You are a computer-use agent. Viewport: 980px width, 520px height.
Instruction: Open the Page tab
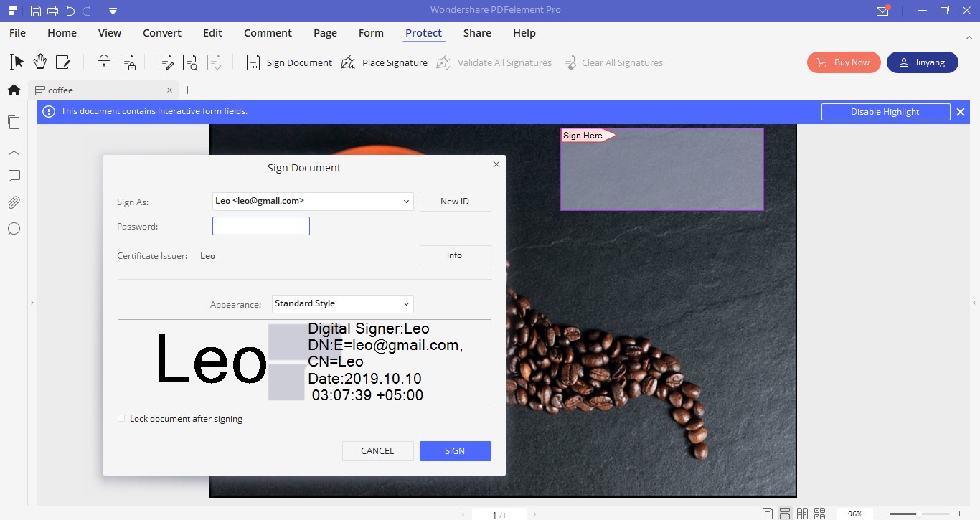point(325,33)
